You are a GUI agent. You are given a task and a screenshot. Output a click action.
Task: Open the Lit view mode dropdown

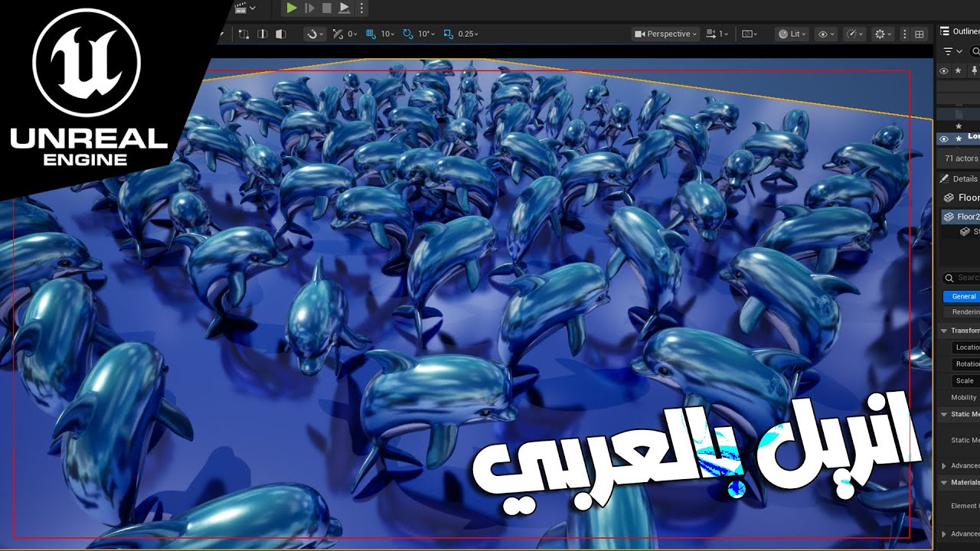coord(792,34)
